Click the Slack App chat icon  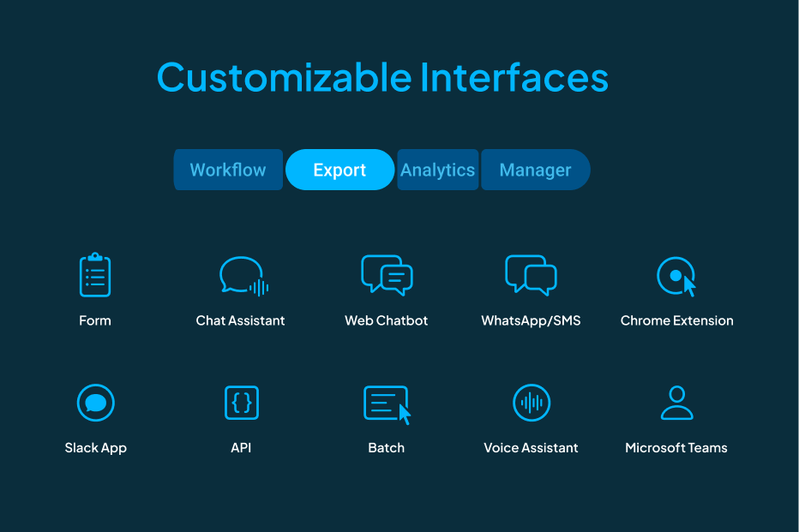95,403
